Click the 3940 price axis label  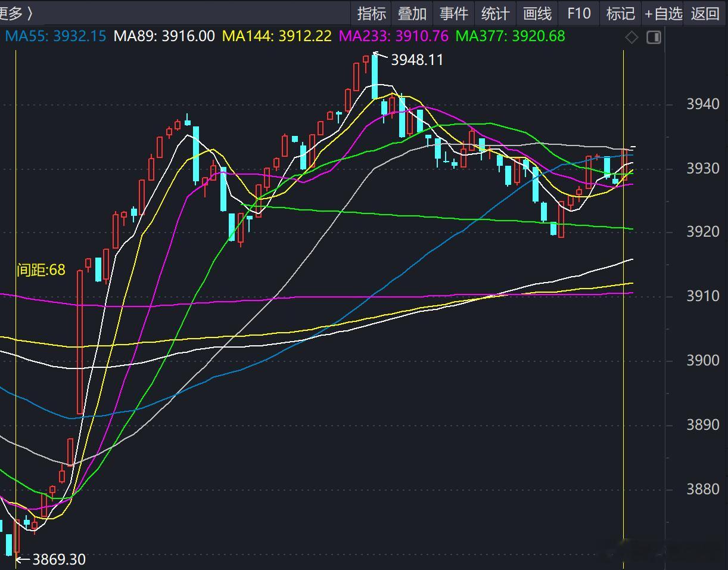(703, 104)
